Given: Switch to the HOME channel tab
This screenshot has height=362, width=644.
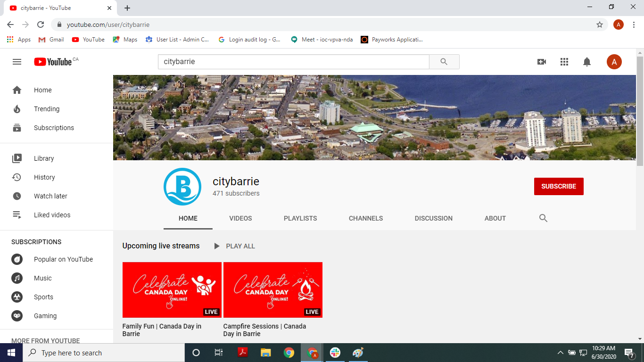Looking at the screenshot, I should pos(188,218).
